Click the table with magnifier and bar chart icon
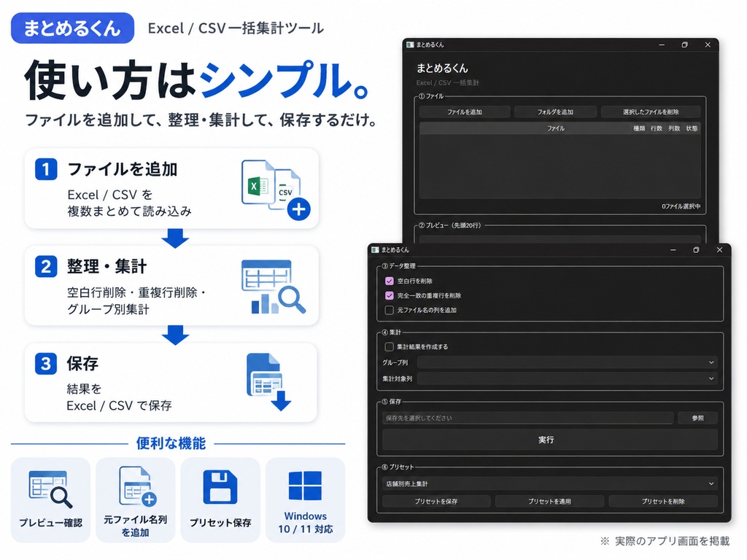The width and height of the screenshot is (747, 560). point(274,287)
